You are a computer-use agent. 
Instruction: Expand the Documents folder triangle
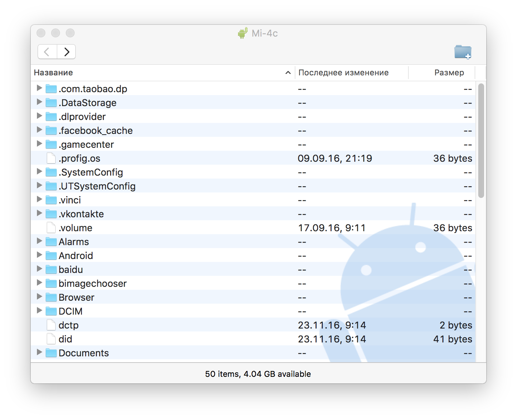[x=39, y=352]
